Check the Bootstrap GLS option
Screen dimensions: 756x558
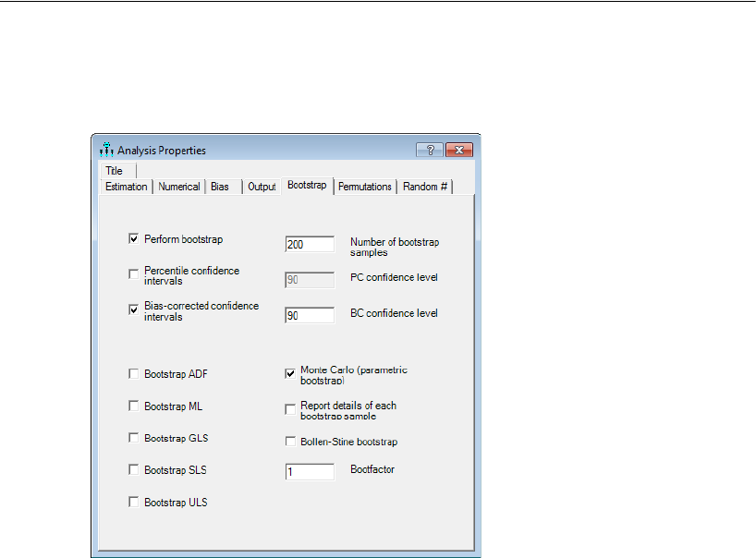[134, 438]
